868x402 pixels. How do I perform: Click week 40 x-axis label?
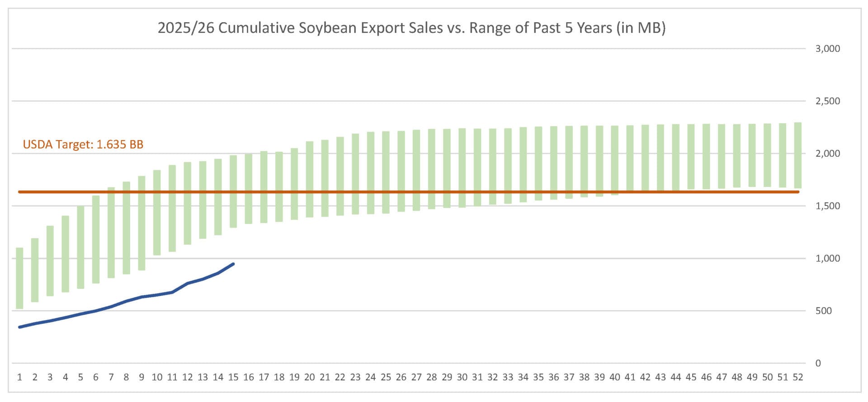pos(615,377)
